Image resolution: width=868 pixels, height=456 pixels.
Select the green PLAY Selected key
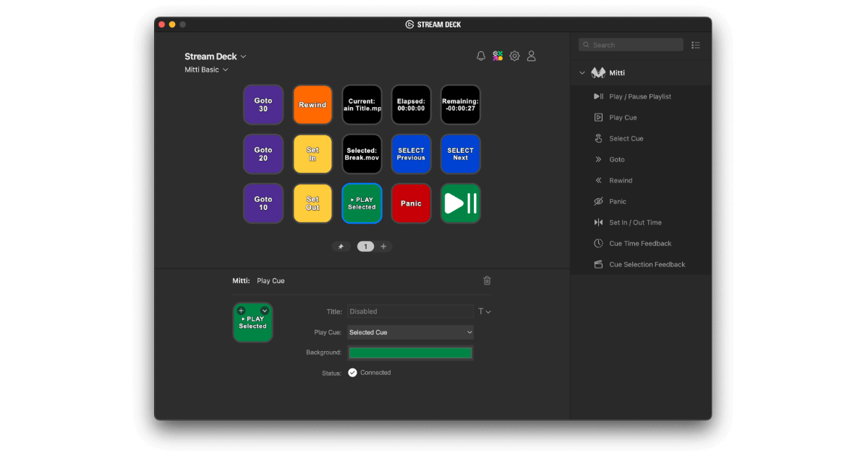coord(362,203)
